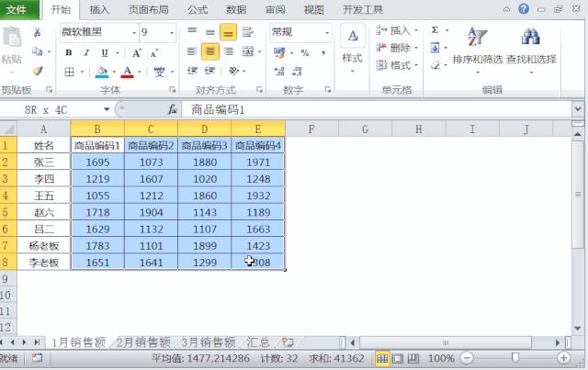Click accounting number format icon
The height and width of the screenshot is (370, 588).
[279, 53]
